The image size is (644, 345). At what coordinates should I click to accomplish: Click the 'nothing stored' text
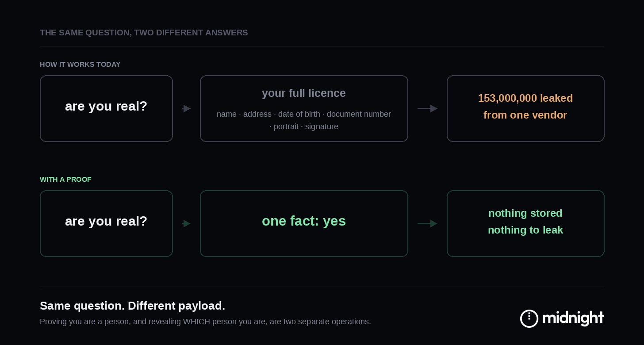(525, 213)
